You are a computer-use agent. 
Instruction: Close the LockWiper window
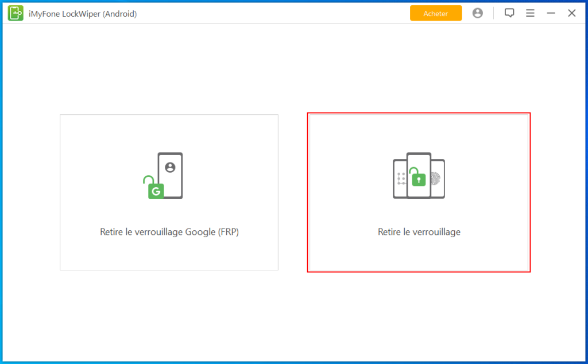click(571, 13)
